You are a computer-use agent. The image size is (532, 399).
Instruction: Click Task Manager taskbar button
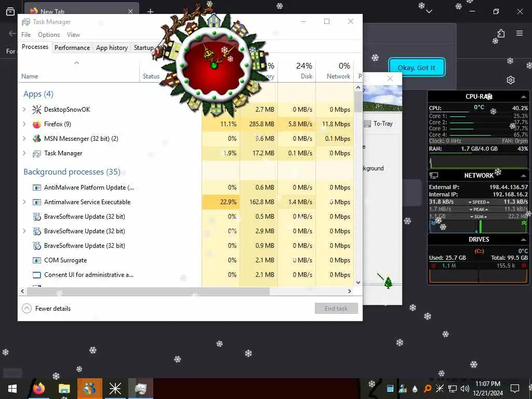click(140, 389)
